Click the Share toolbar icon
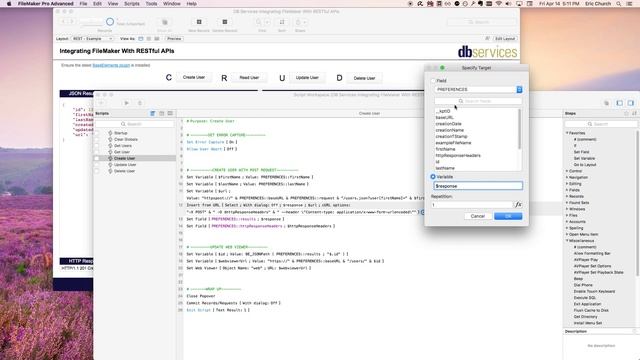Viewport: 640px width, 360px height. pyautogui.click(x=298, y=22)
